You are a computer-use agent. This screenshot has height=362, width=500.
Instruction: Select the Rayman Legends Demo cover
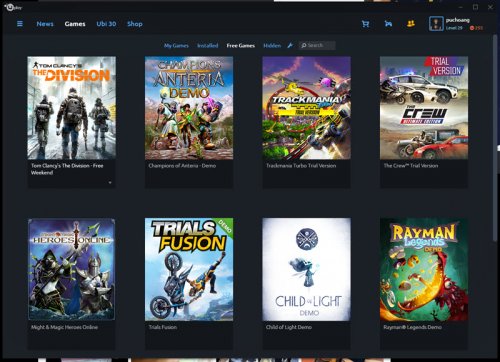[424, 269]
